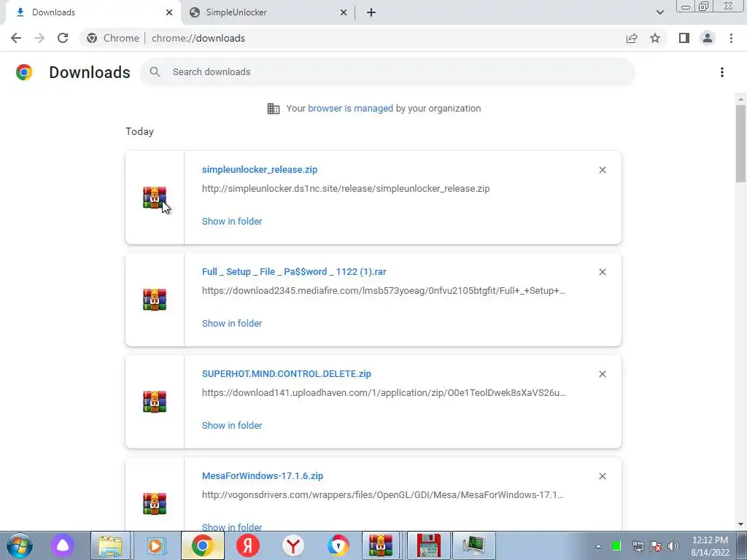Image resolution: width=747 pixels, height=560 pixels.
Task: Open the simpleunlocker_release.zip file link
Action: pyautogui.click(x=260, y=169)
